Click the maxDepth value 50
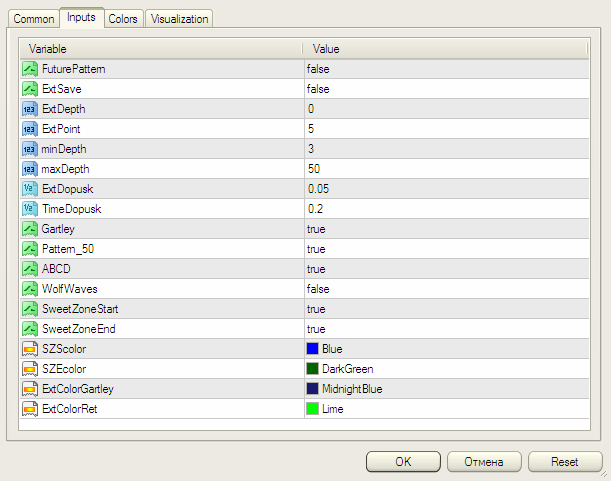 [314, 169]
